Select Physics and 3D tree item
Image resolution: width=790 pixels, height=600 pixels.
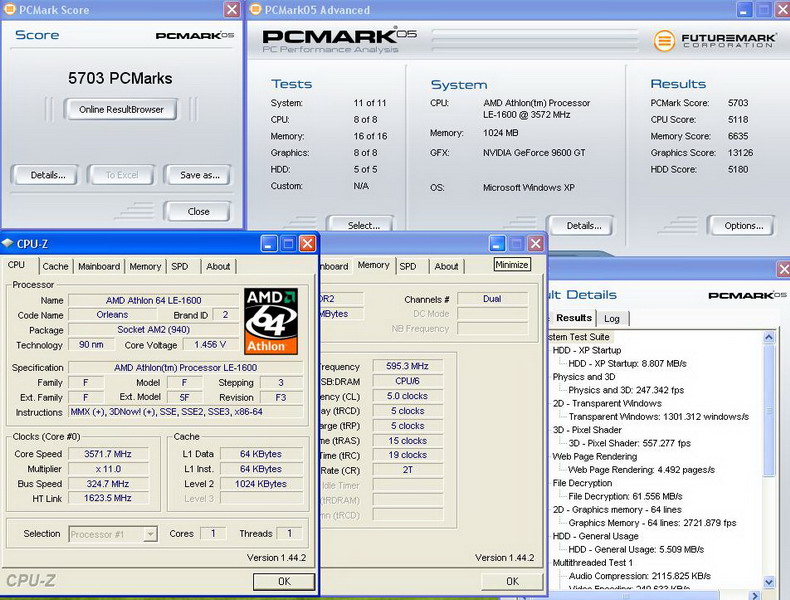tap(583, 377)
